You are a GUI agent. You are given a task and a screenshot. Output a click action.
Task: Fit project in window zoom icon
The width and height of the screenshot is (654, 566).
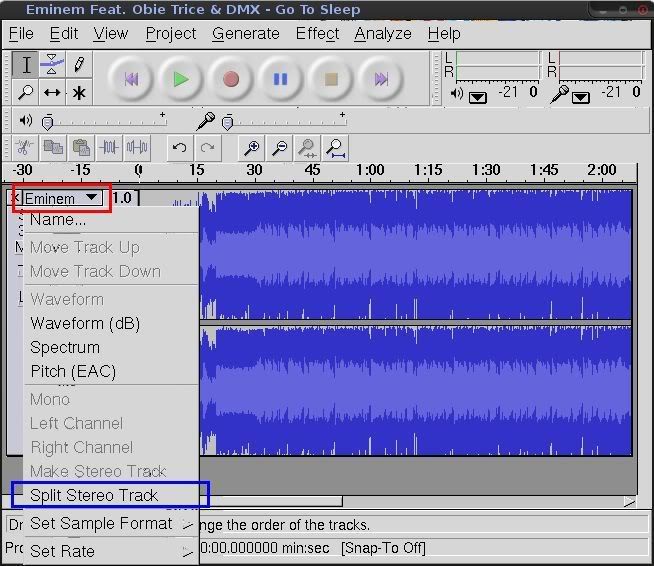(335, 148)
